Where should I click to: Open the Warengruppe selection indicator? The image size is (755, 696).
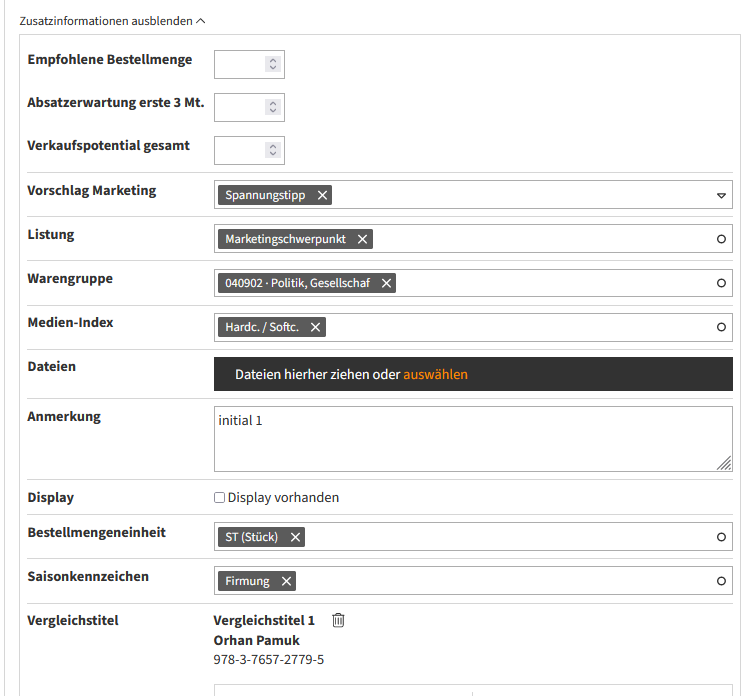[x=721, y=283]
